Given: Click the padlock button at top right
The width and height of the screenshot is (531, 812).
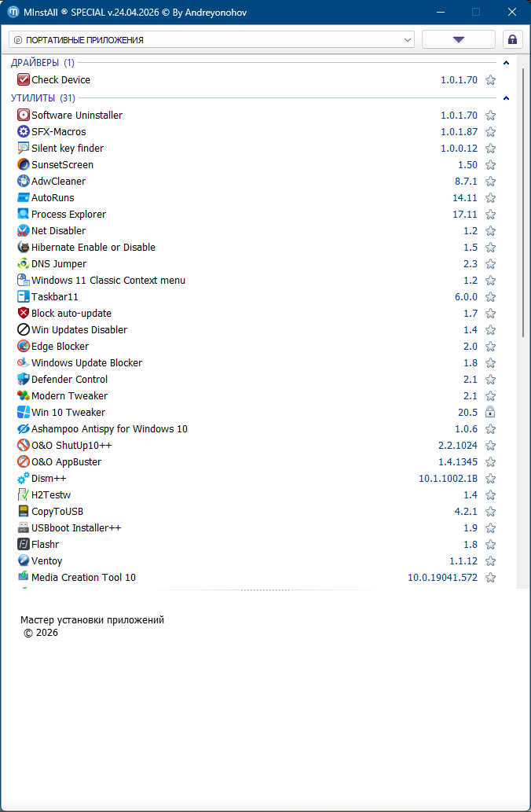Looking at the screenshot, I should point(512,39).
